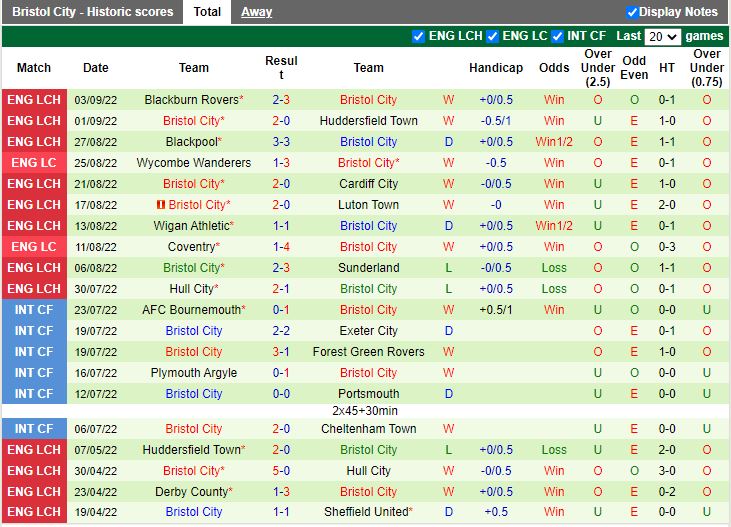This screenshot has width=731, height=527.
Task: Open Derby County team name
Action: pos(192,492)
